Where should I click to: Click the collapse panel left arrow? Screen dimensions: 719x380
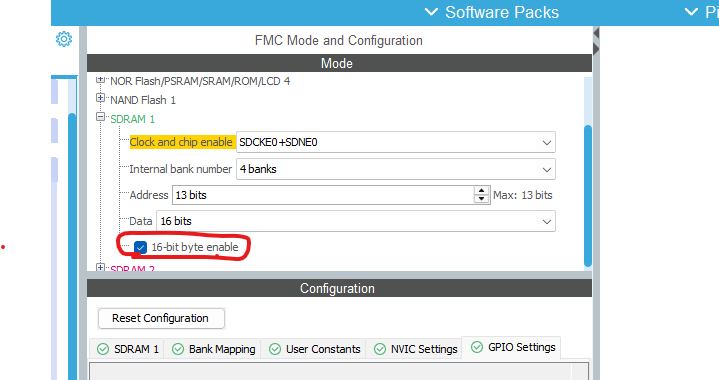tap(596, 33)
